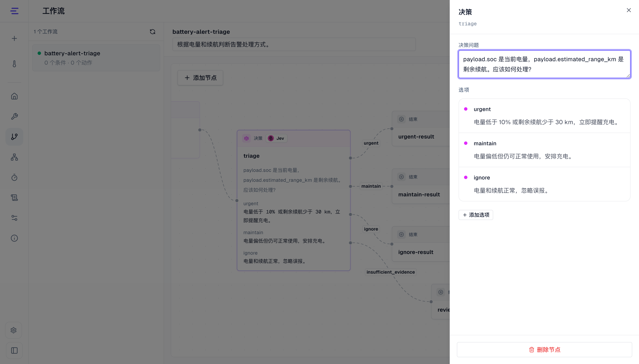Select the triage decision node on canvas
Screen dimensions: 639x364
click(x=294, y=200)
